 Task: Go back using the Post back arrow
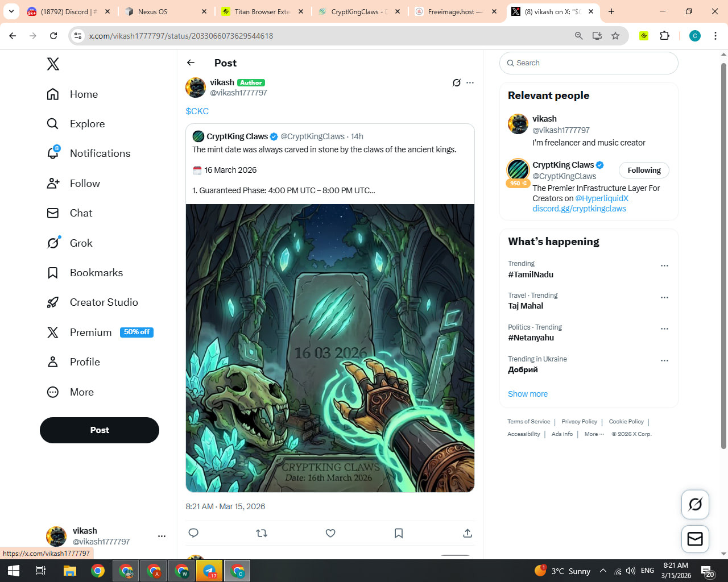191,63
